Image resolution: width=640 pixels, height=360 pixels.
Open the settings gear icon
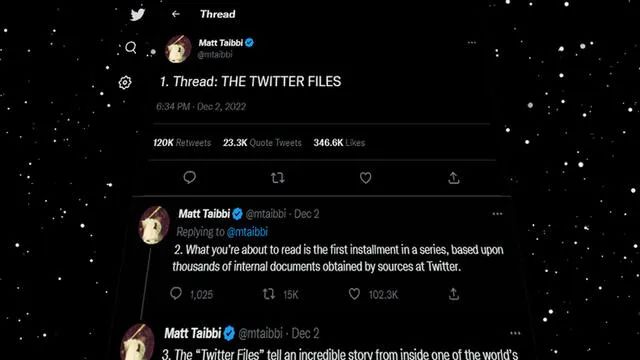(x=125, y=82)
